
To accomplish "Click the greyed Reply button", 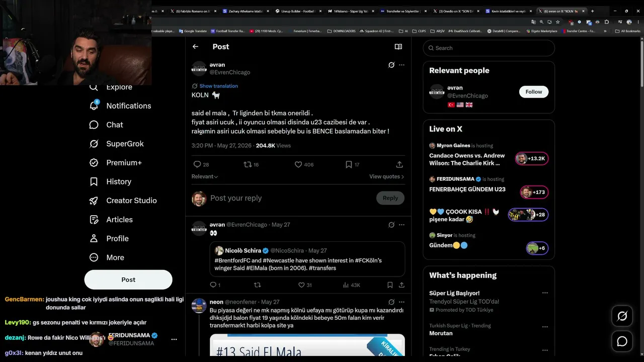I will [390, 198].
